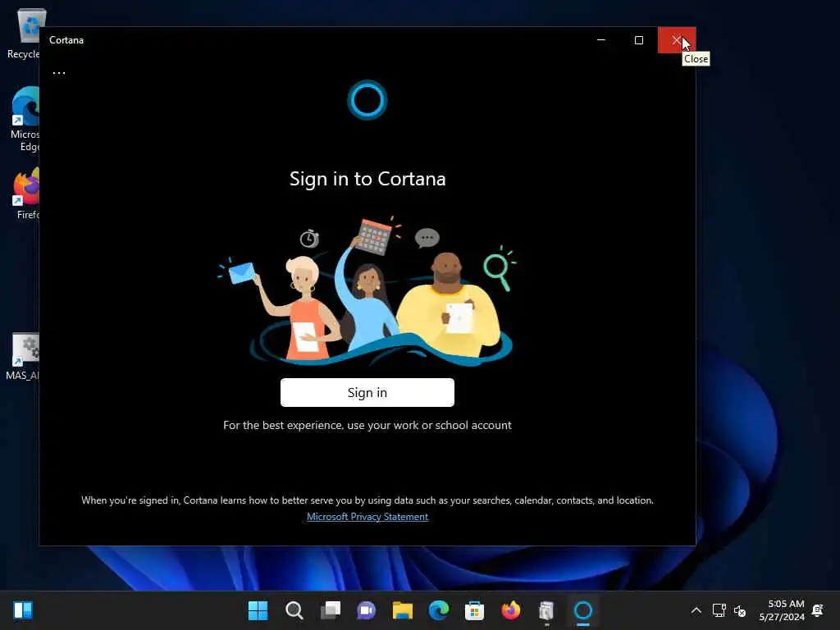
Task: Click the Sign in button
Action: (367, 393)
